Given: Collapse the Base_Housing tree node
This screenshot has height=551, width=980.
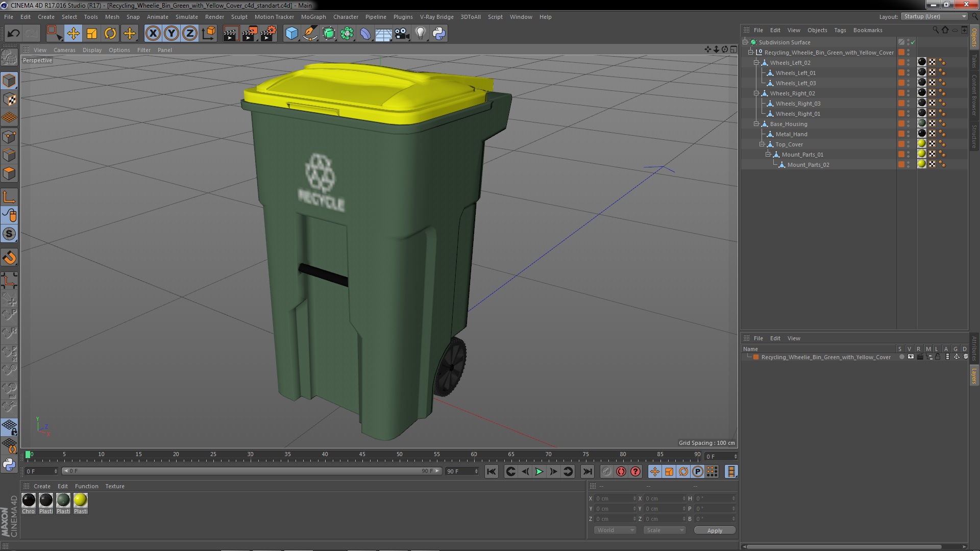Looking at the screenshot, I should click(756, 124).
